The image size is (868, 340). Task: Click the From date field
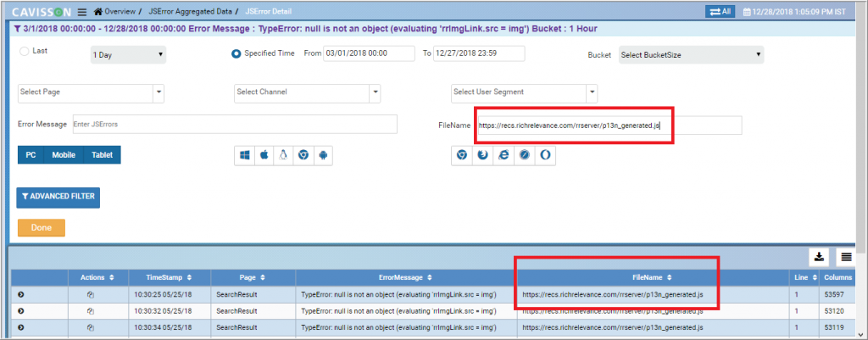369,53
